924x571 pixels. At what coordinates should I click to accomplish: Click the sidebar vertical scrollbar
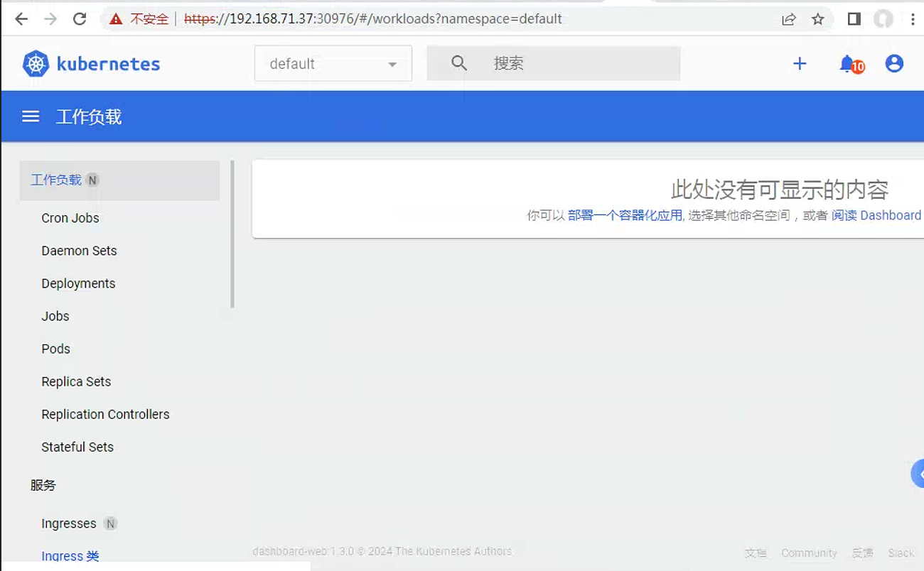coord(232,234)
